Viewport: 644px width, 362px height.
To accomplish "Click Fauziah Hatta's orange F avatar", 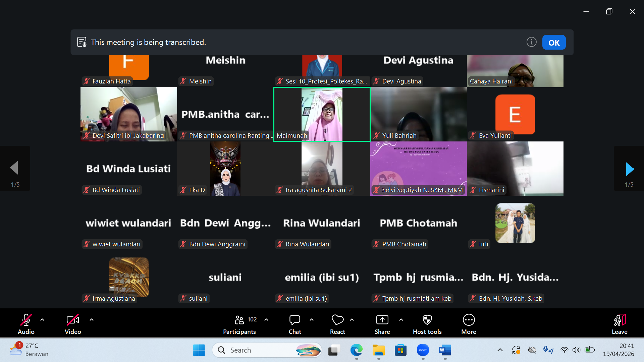I will click(x=129, y=67).
